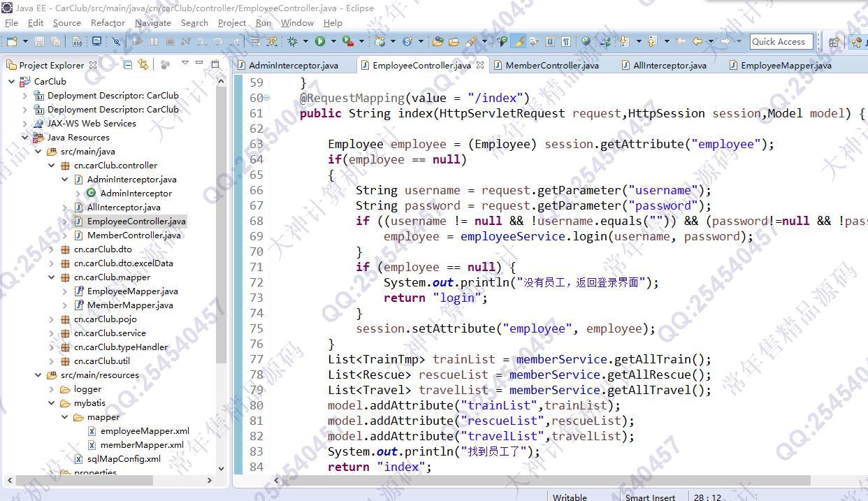Image resolution: width=868 pixels, height=501 pixels.
Task: Open the Debug configurations dropdown arrow
Action: click(x=306, y=41)
